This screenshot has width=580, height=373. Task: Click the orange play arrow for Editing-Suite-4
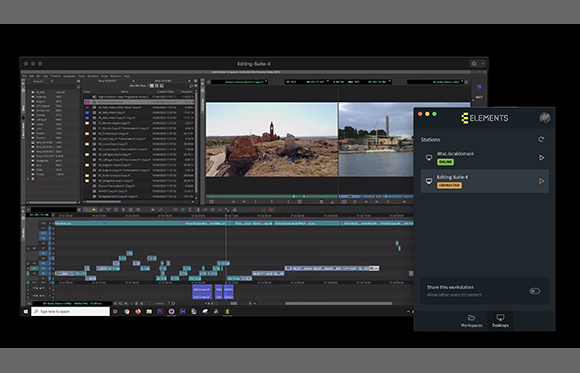[x=541, y=181]
